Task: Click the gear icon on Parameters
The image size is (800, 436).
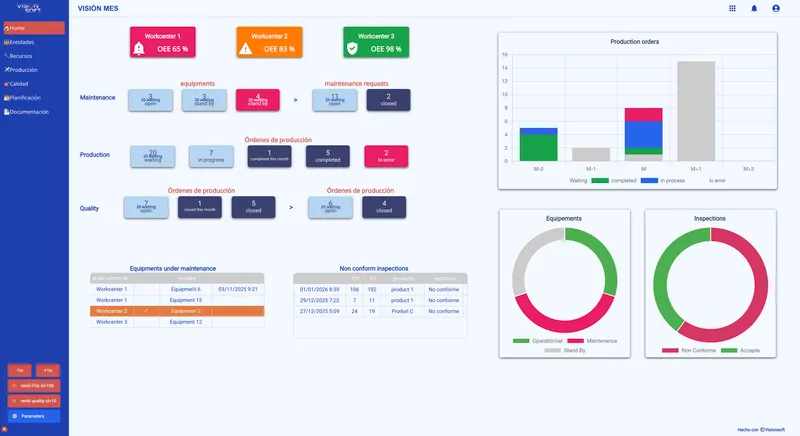Action: pyautogui.click(x=14, y=416)
